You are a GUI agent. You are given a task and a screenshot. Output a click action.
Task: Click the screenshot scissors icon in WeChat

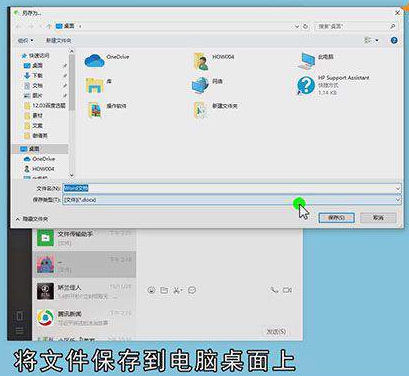click(177, 290)
